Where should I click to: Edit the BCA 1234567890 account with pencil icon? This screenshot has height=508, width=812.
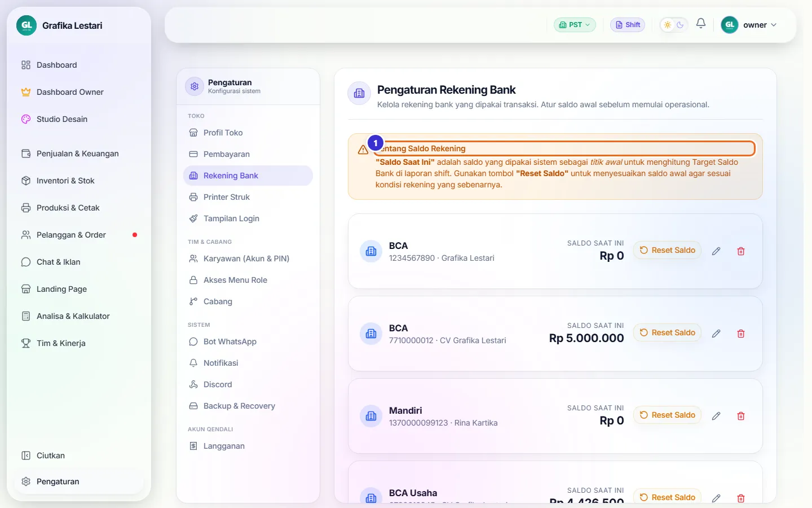click(x=716, y=251)
